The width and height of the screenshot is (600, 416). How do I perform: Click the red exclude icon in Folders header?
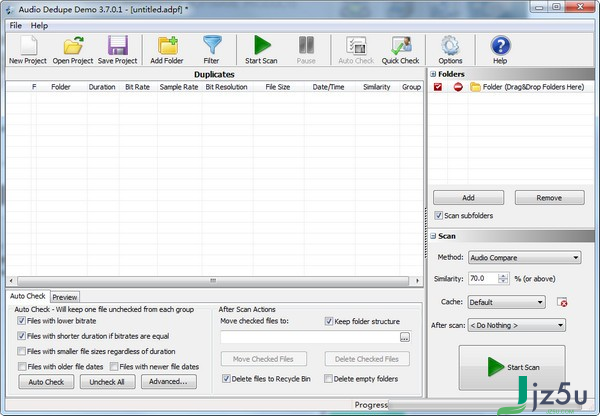[x=458, y=87]
